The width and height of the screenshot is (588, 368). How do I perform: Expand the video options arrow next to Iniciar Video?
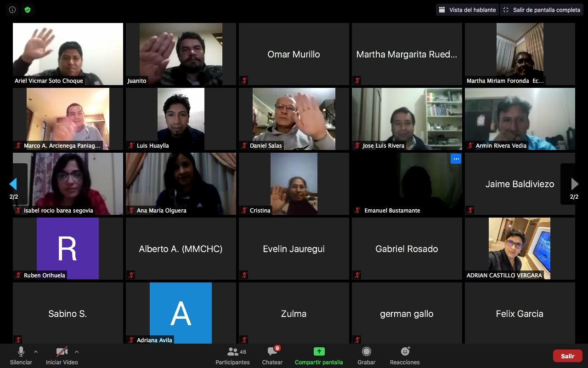(x=77, y=352)
